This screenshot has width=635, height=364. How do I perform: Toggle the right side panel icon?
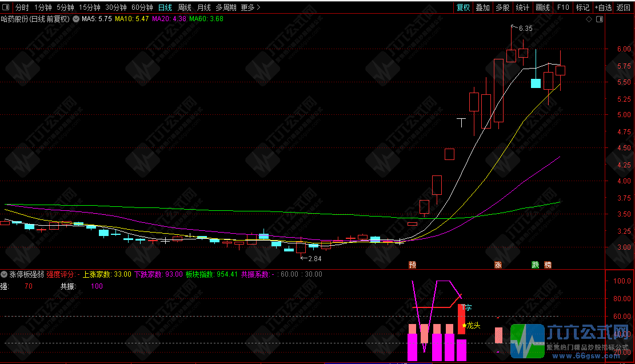pyautogui.click(x=600, y=19)
